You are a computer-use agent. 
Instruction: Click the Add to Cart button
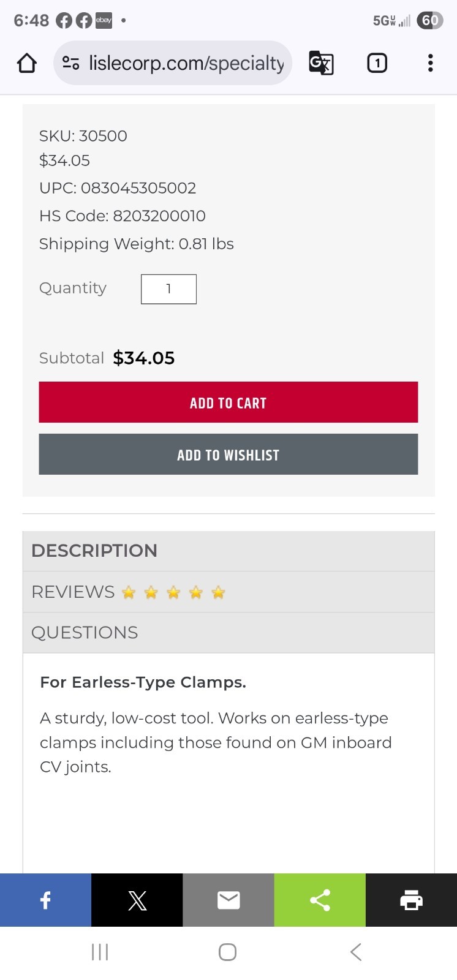coord(228,402)
